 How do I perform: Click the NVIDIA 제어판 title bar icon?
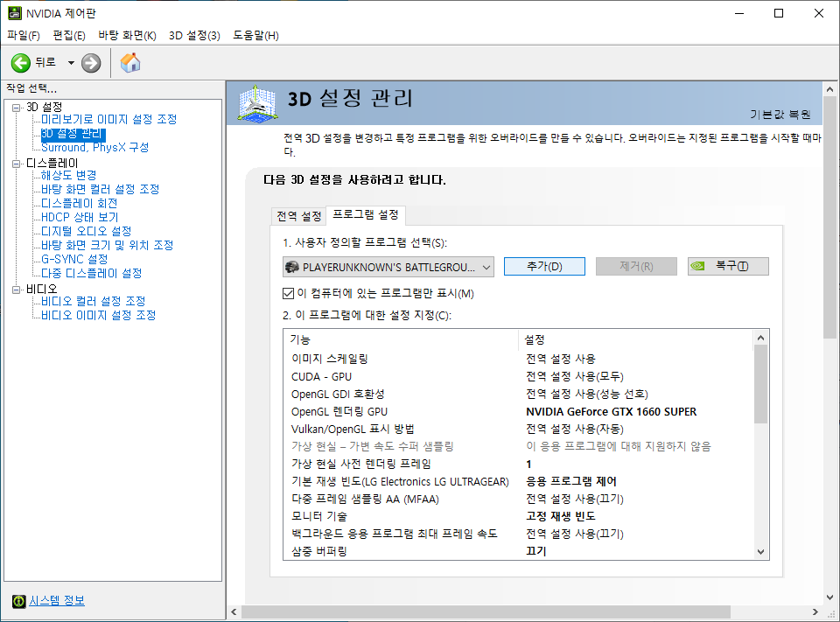pyautogui.click(x=15, y=13)
